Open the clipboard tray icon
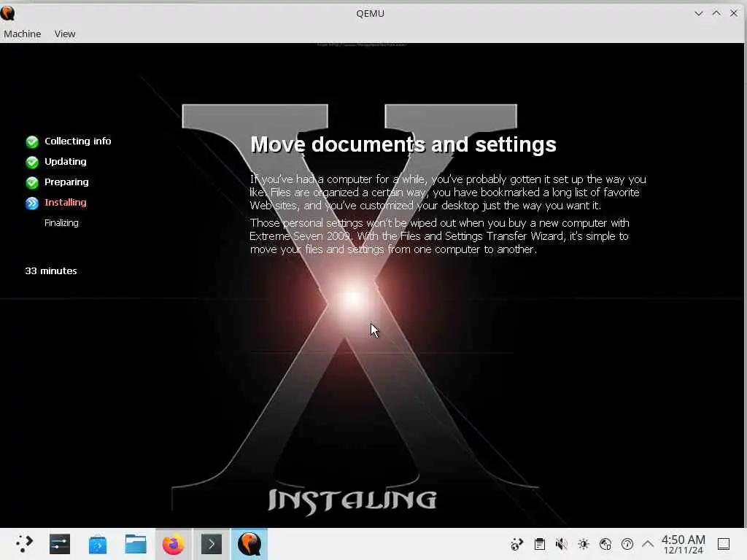Viewport: 747px width, 560px height. pos(539,544)
